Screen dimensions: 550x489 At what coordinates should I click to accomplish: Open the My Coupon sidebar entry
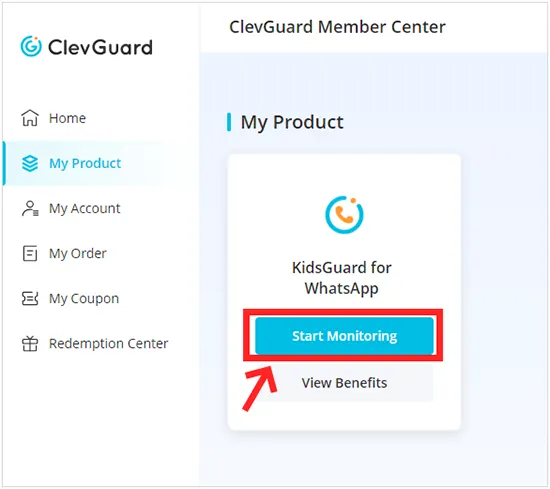[84, 299]
